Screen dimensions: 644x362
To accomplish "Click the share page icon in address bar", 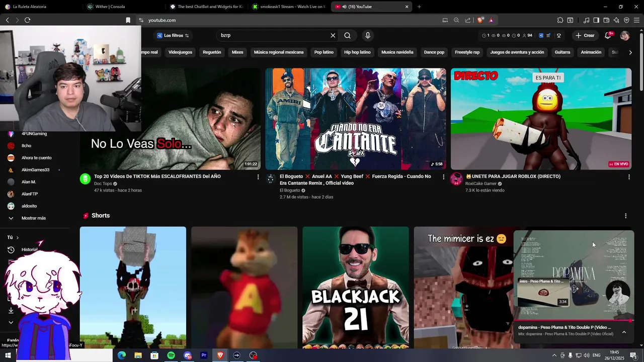I will coord(468,20).
